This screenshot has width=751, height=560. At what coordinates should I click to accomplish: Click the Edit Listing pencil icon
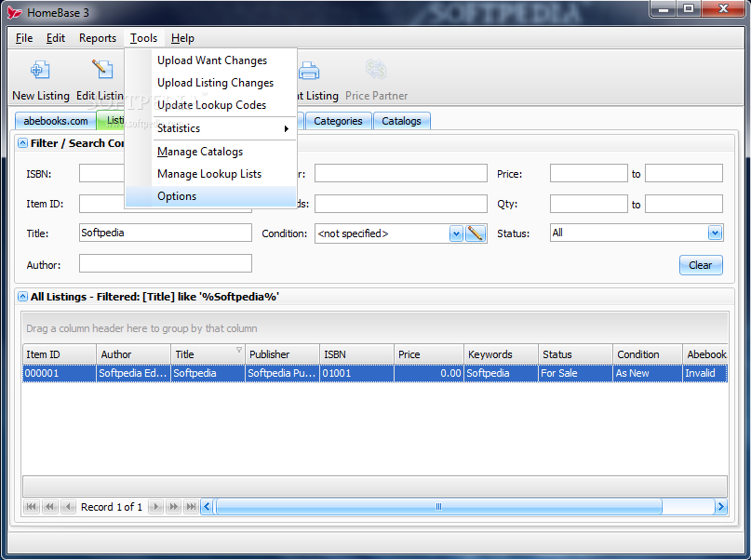pos(102,70)
